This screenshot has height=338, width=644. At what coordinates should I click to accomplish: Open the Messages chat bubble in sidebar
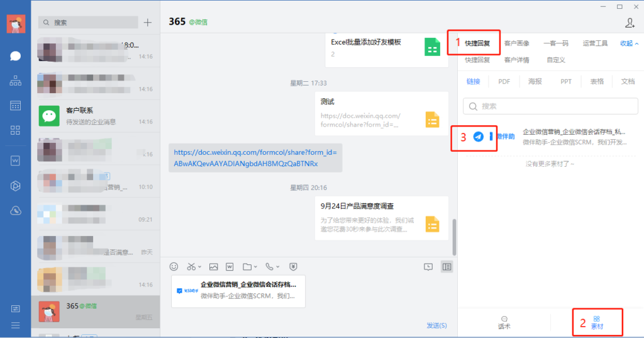click(x=15, y=55)
